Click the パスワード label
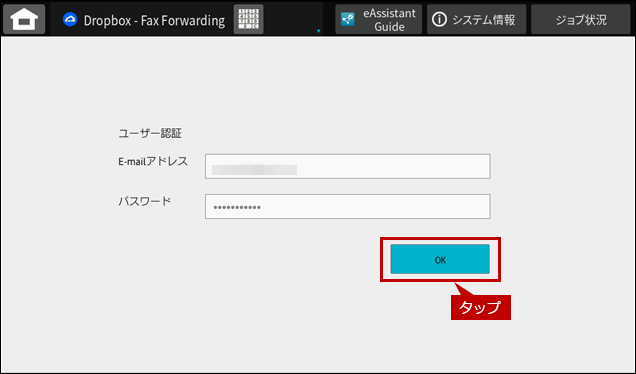Screen dimensions: 636x374 pos(145,201)
